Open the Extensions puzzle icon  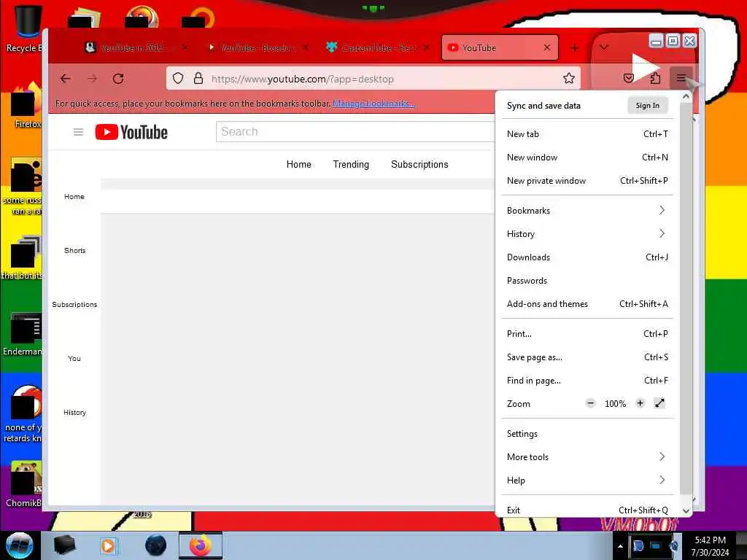pos(655,78)
